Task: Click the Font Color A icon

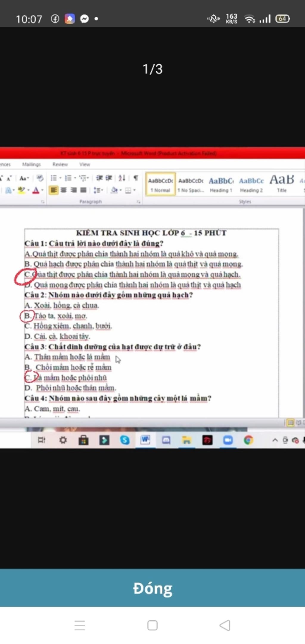Action: (36, 190)
